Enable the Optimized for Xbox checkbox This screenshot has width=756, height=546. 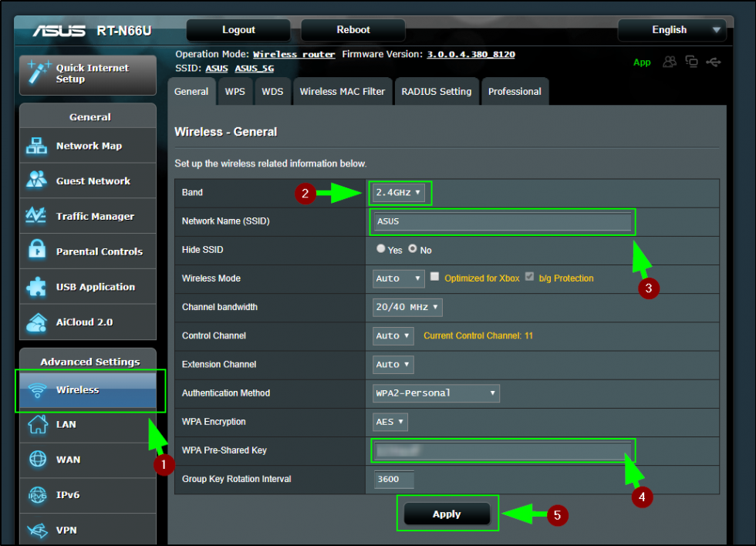(434, 278)
